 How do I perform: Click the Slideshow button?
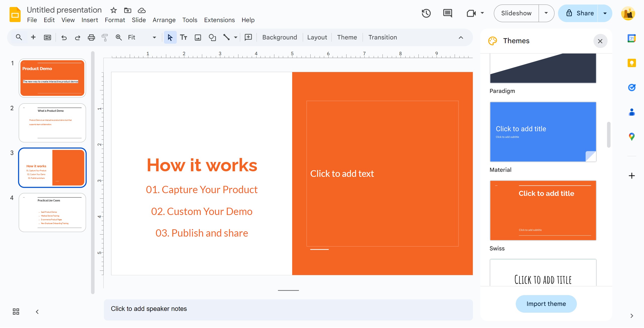(516, 13)
